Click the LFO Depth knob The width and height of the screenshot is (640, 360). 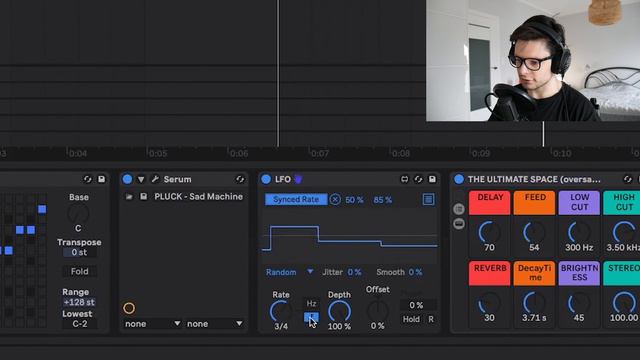(x=339, y=312)
